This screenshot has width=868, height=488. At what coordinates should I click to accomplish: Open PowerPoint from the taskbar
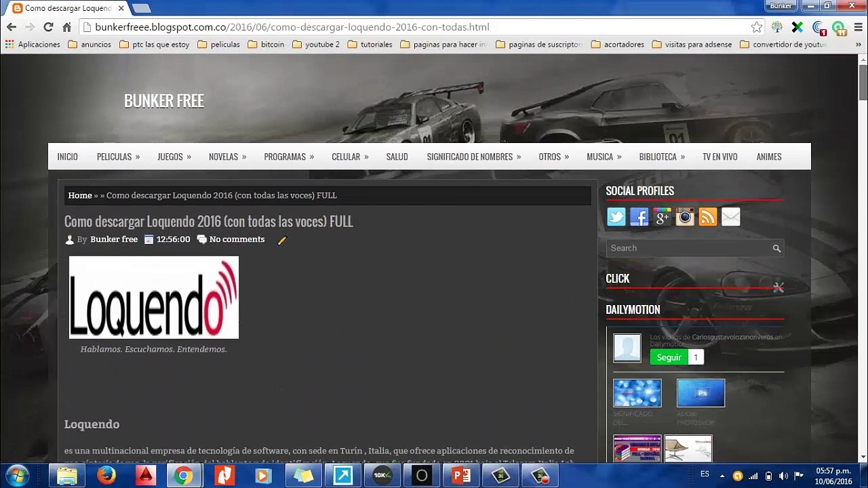pos(461,476)
